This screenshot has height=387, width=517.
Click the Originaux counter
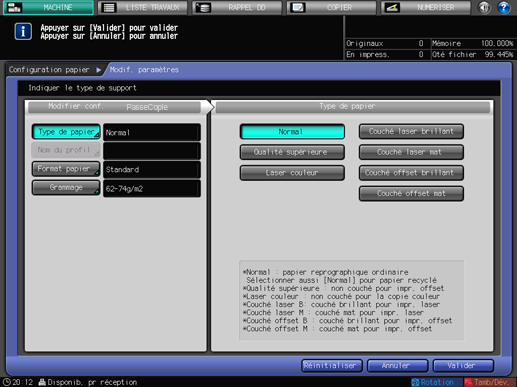[x=385, y=43]
